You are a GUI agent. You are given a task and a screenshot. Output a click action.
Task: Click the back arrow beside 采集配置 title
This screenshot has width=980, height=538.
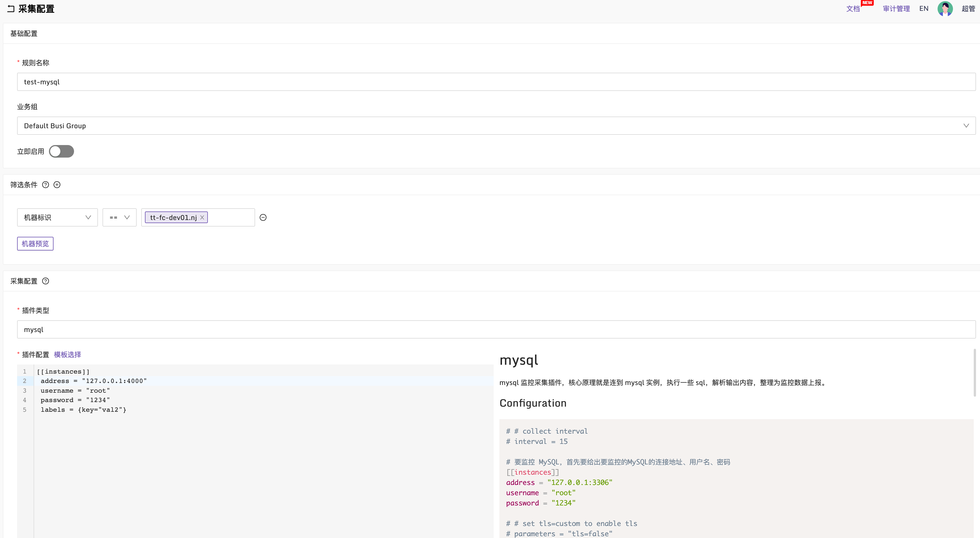click(x=11, y=9)
